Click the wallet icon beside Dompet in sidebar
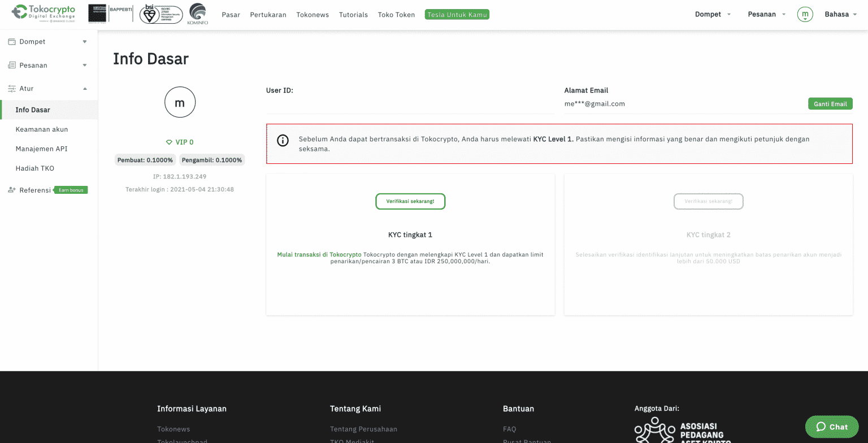The height and width of the screenshot is (443, 868). point(12,42)
